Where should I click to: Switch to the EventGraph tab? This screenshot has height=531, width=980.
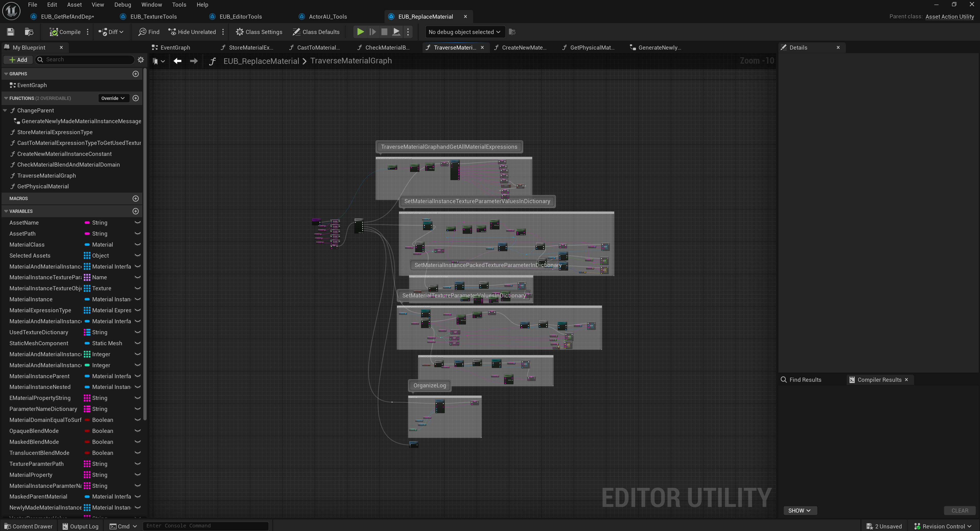(171, 48)
